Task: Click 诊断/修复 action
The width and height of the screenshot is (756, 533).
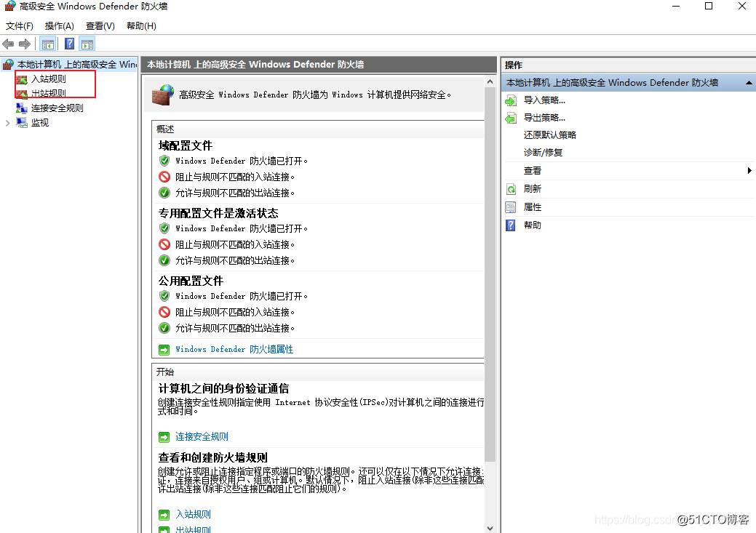Action: click(x=543, y=152)
